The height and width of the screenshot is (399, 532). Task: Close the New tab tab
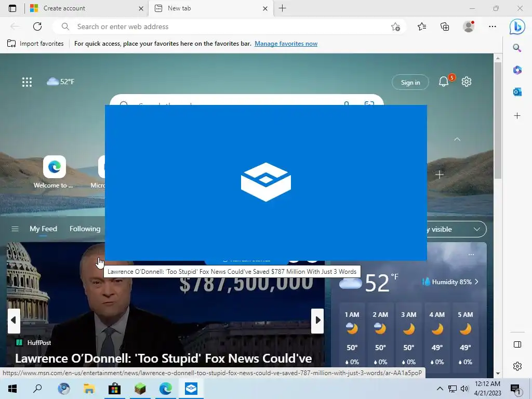265,8
